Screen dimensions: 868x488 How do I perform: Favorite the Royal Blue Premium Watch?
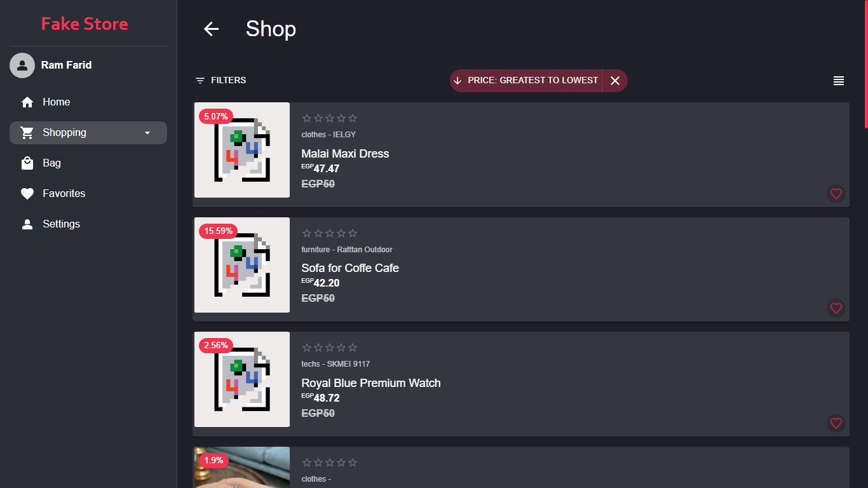(836, 423)
